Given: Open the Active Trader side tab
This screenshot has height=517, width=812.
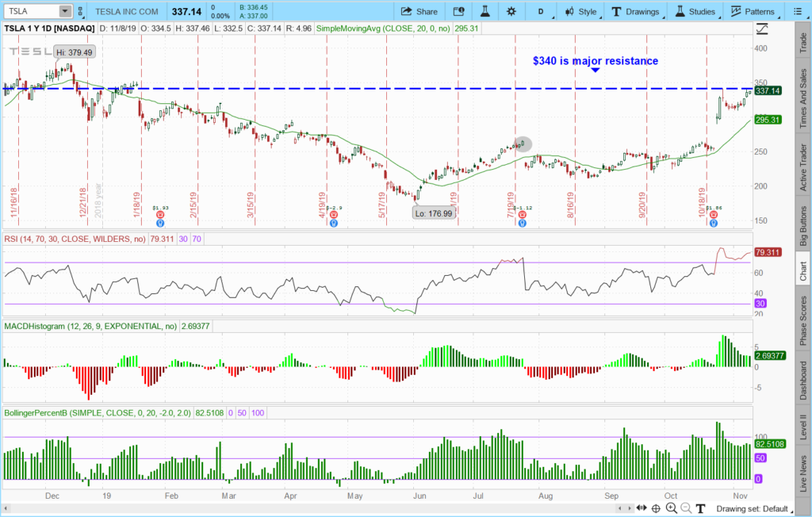Looking at the screenshot, I should click(803, 167).
